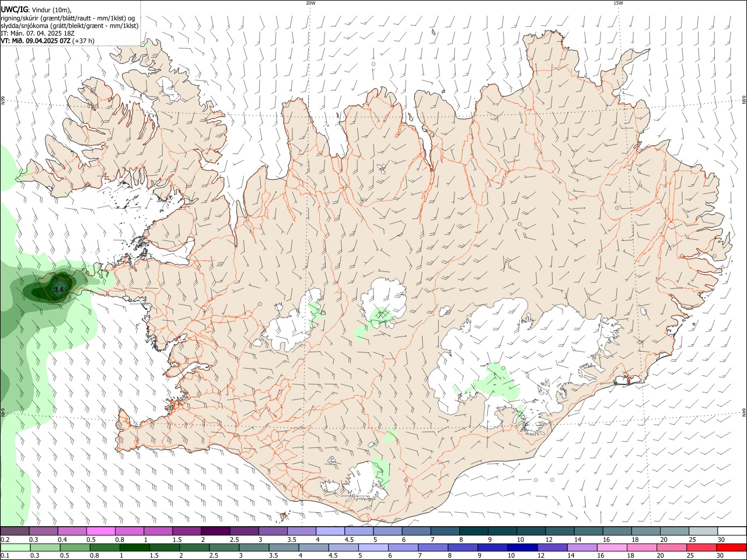
Task: Select the medium green 0.5 rain swatch
Action: (75, 547)
